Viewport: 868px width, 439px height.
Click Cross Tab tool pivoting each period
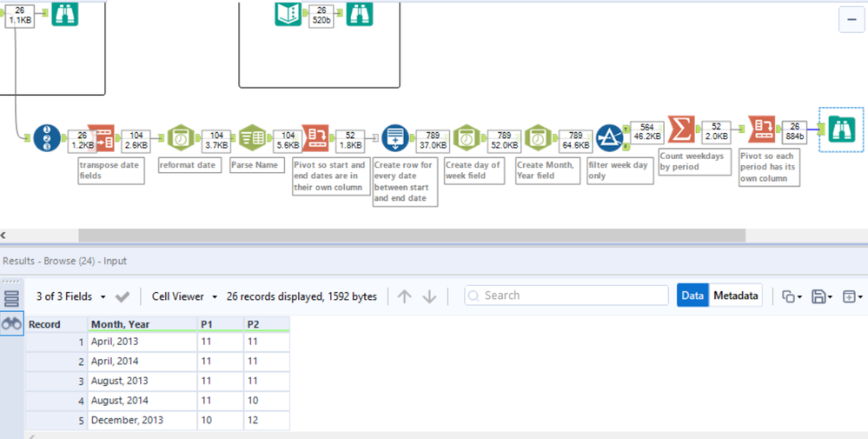762,129
